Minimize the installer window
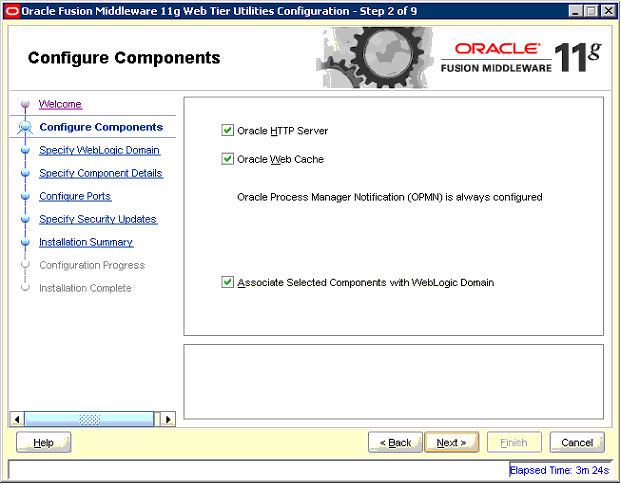Screen dimensions: 621x485 coord(575,11)
